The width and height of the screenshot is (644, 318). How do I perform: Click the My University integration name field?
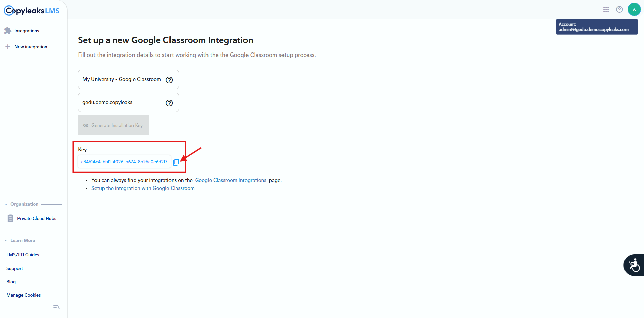[x=128, y=79]
